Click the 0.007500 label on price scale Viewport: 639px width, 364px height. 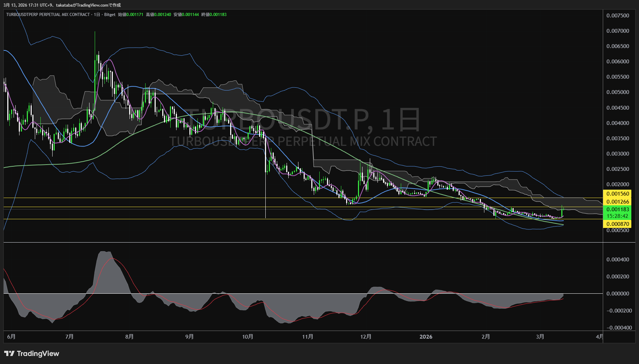pos(617,16)
